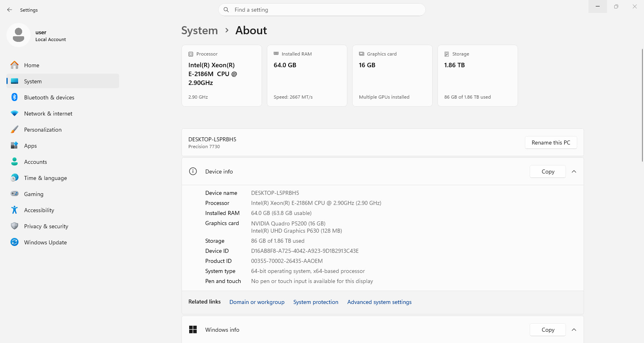Copy the Device info details

pos(548,171)
